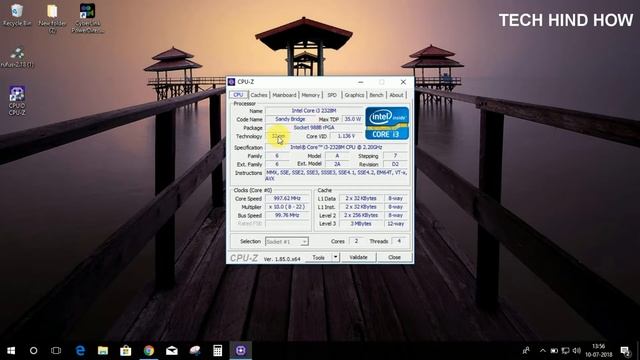Click the Intel Core i3 2328M name value
This screenshot has width=640, height=360.
tap(313, 111)
